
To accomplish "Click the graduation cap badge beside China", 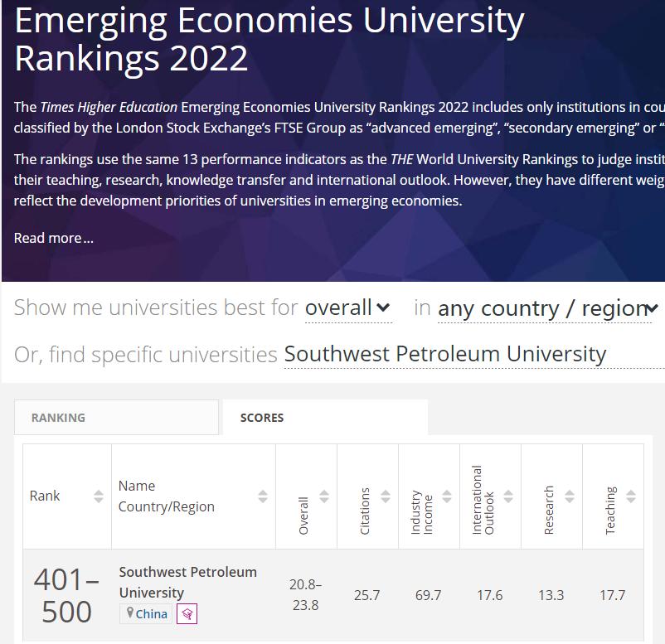I will tap(188, 613).
